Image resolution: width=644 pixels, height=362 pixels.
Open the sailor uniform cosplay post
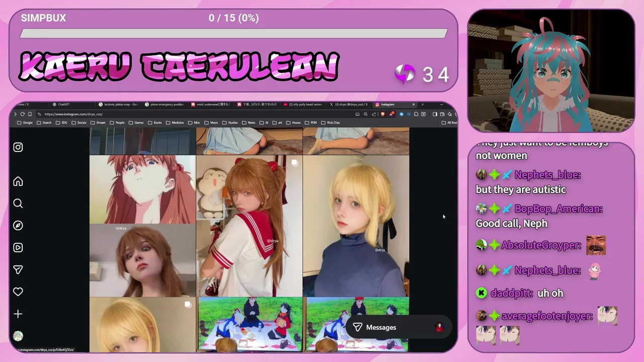249,226
